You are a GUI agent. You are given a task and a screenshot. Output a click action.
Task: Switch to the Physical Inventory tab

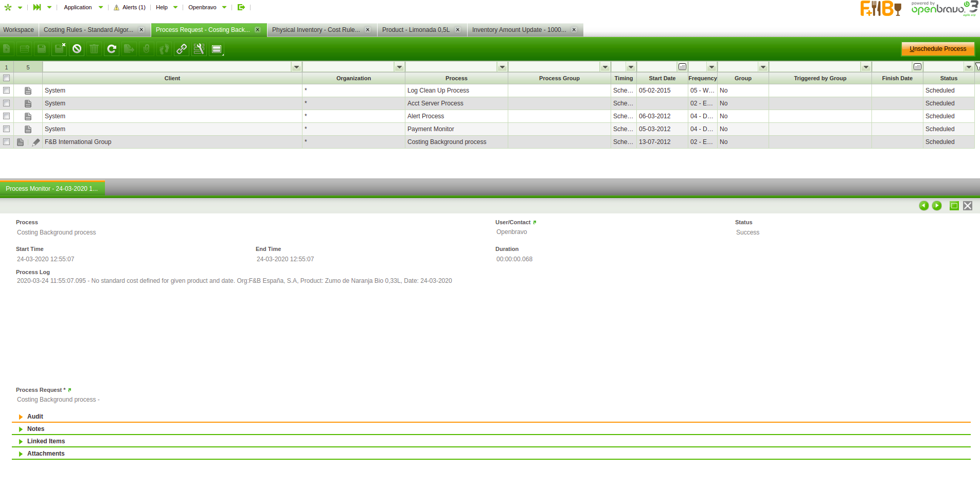(316, 30)
